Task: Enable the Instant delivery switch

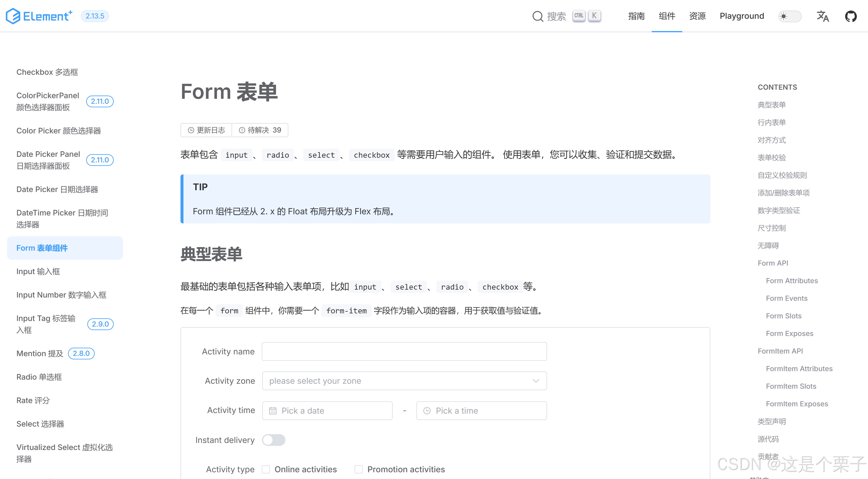Action: (274, 440)
